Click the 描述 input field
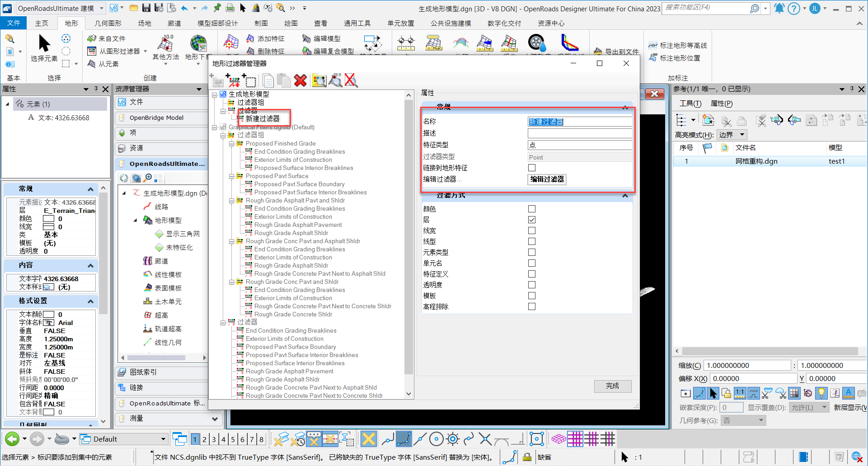868x466 pixels. click(x=580, y=133)
